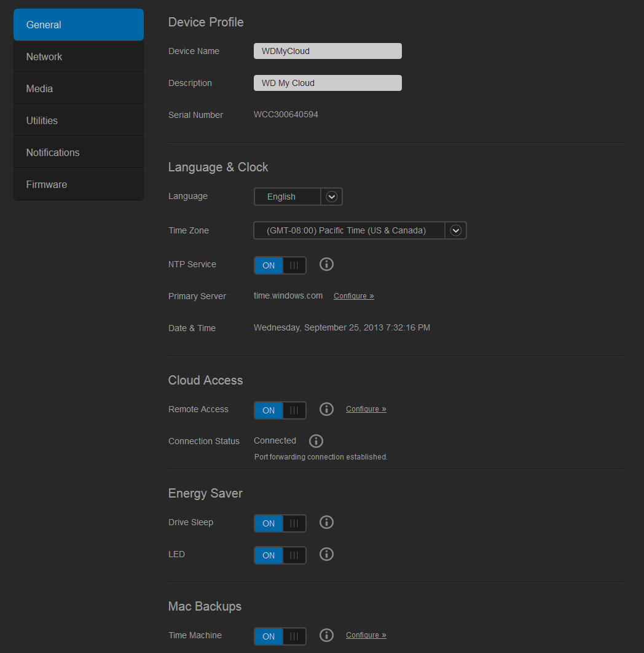Show info for Connection Status
The width and height of the screenshot is (644, 653).
(x=316, y=440)
